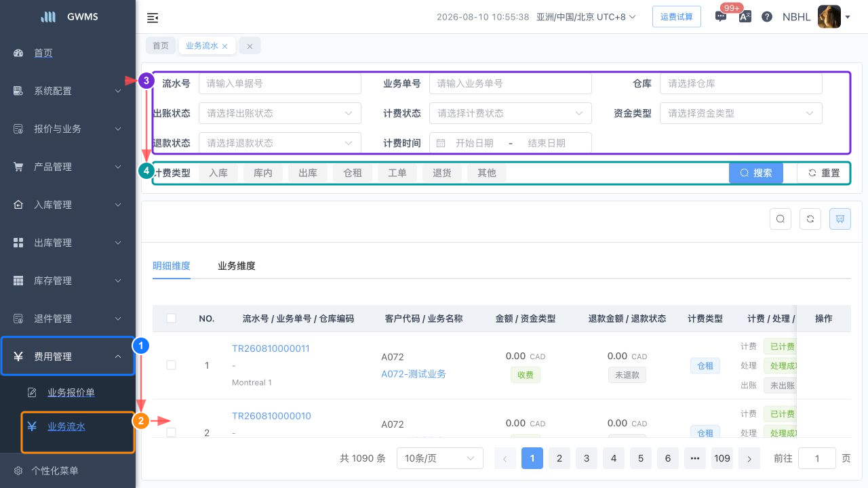
Task: Click the 报价与业务 sidebar icon
Action: [x=18, y=129]
